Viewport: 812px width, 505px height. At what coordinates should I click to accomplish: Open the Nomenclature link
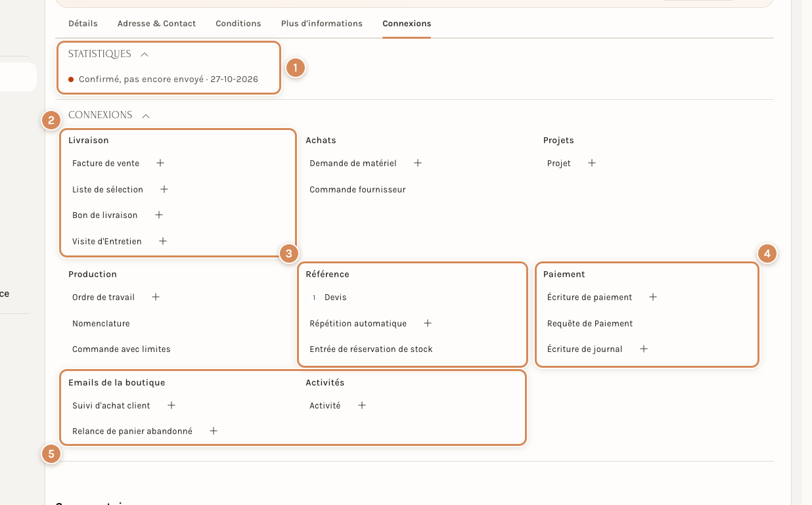[x=101, y=324]
